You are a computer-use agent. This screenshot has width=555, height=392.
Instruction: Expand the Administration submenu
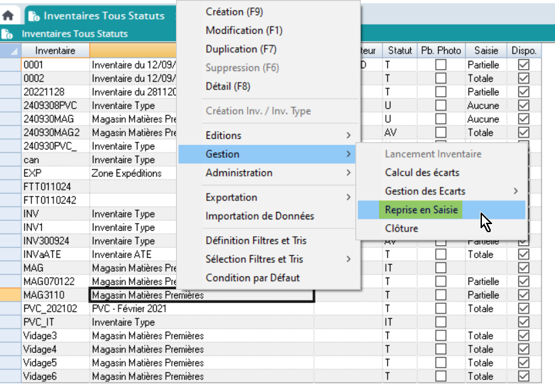coord(278,173)
